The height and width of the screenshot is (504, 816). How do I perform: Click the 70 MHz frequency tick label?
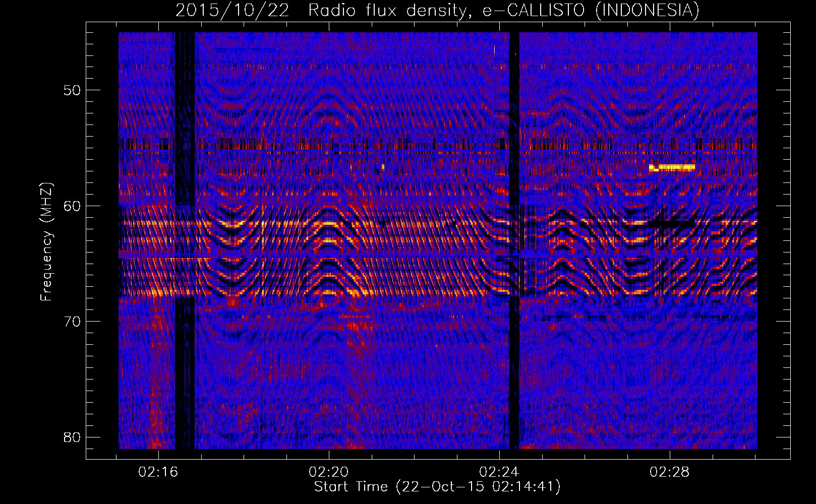72,322
